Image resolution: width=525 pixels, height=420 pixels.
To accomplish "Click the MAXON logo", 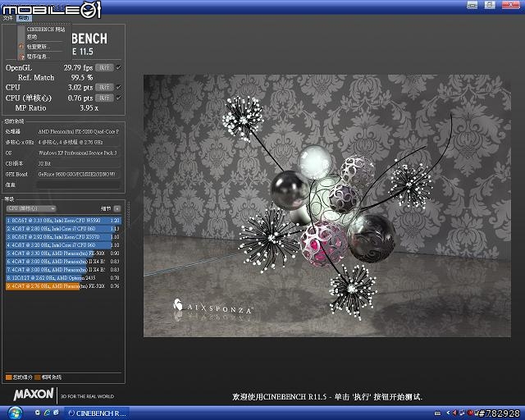I will pos(34,395).
